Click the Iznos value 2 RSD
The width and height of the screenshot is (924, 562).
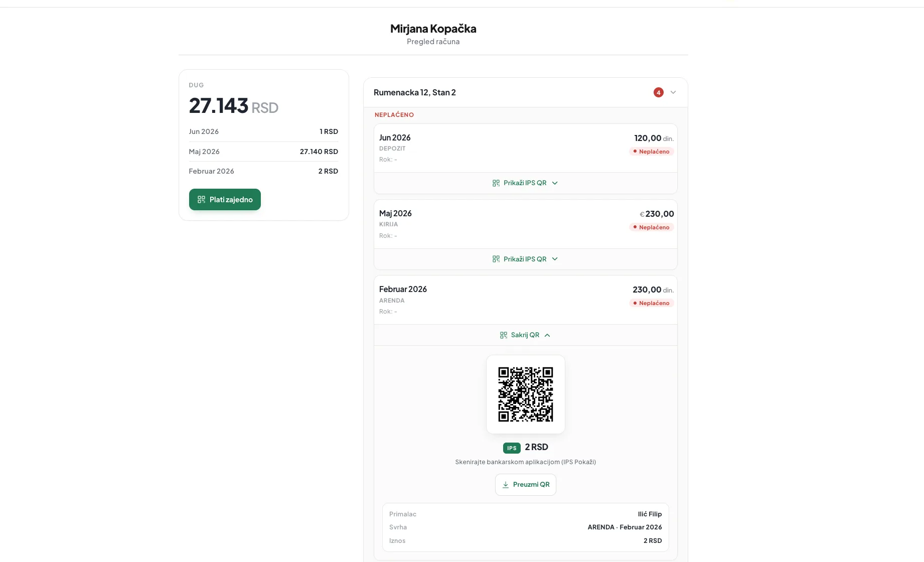coord(653,541)
